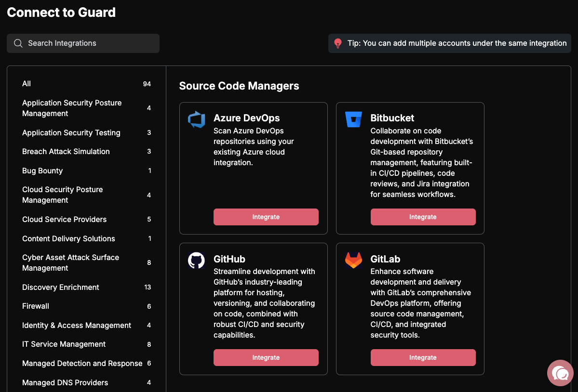The width and height of the screenshot is (578, 392).
Task: Click the GitLab description text
Action: [420, 303]
